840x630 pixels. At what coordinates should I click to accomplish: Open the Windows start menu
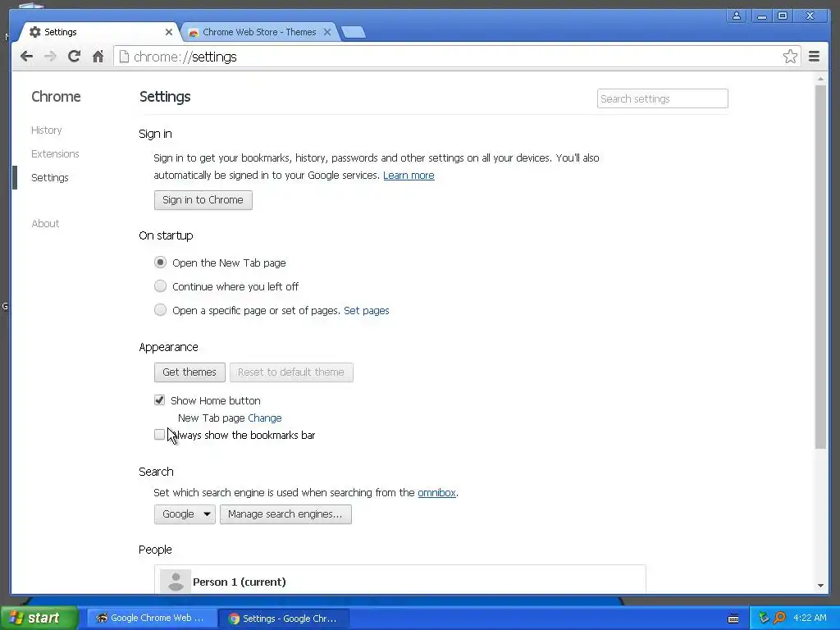point(39,619)
